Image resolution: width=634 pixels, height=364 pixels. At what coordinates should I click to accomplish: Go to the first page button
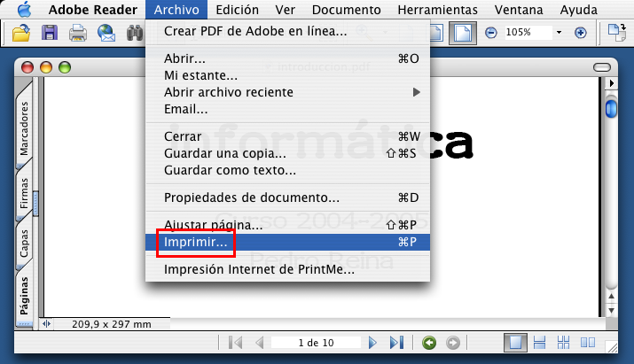pos(235,343)
